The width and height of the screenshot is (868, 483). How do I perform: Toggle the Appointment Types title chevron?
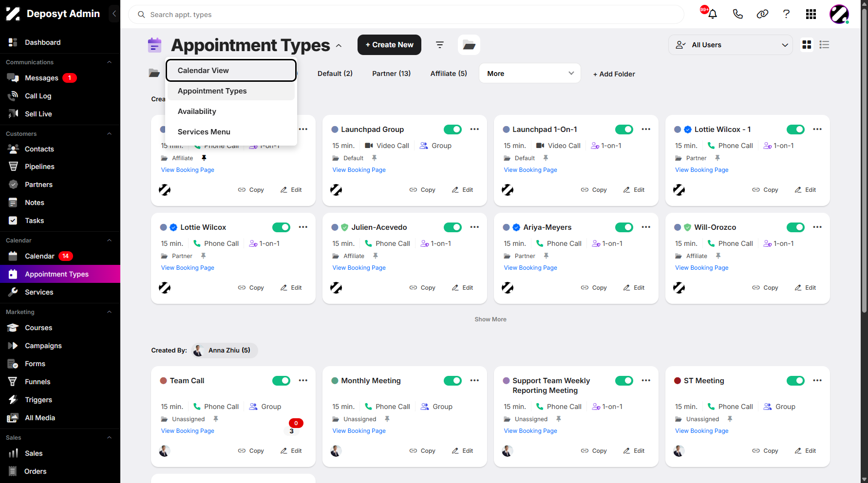pos(339,46)
